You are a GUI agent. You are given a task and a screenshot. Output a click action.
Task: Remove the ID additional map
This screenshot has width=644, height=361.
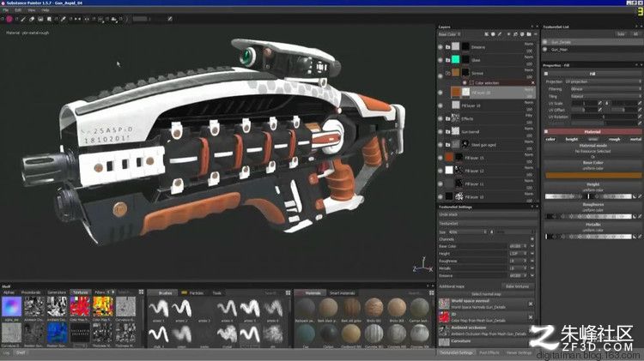531,317
